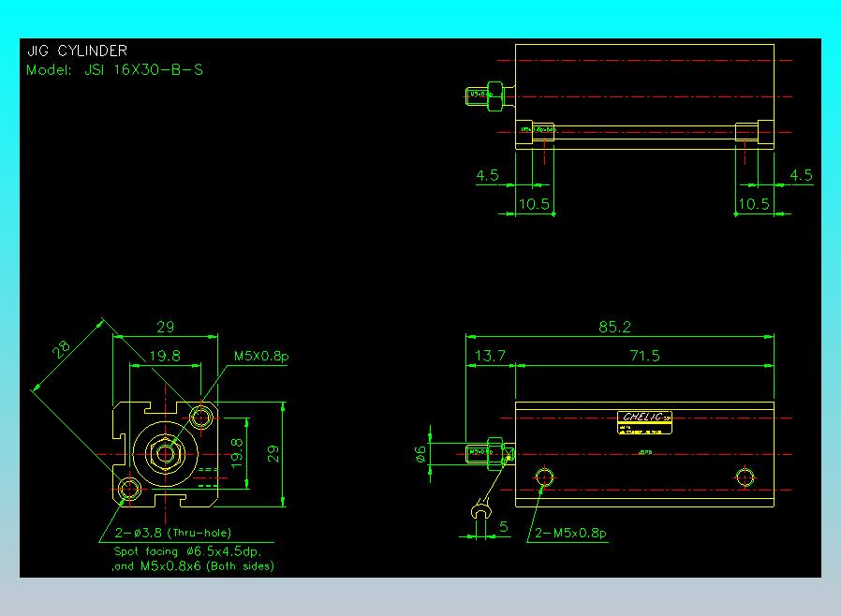Click the horizontal 19.8 dimension value
The width and height of the screenshot is (841, 616).
click(165, 356)
